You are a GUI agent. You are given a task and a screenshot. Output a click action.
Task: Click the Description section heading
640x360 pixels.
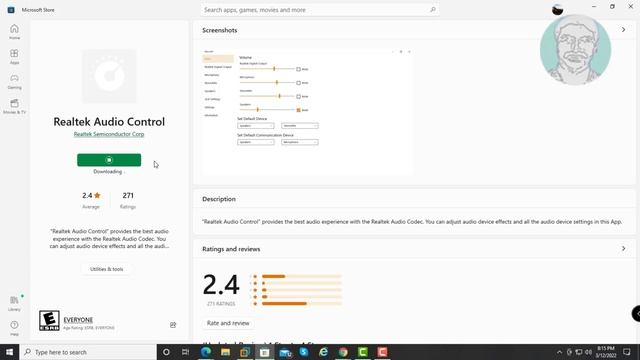pyautogui.click(x=219, y=199)
